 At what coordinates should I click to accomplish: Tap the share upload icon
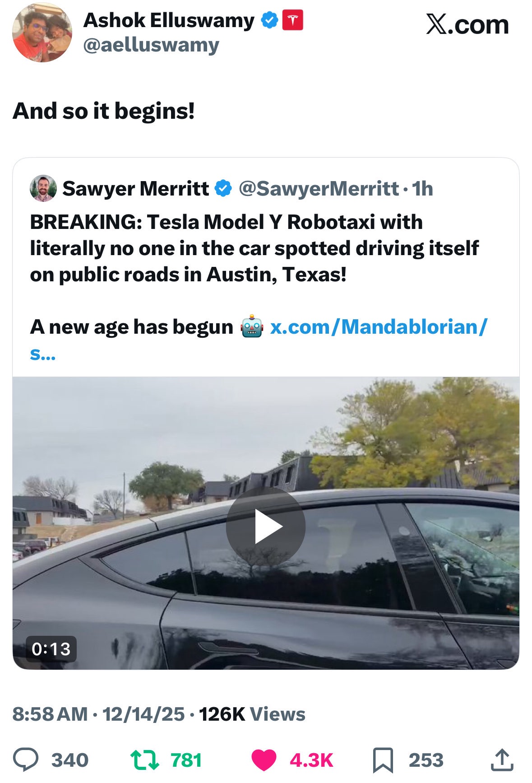(x=502, y=760)
